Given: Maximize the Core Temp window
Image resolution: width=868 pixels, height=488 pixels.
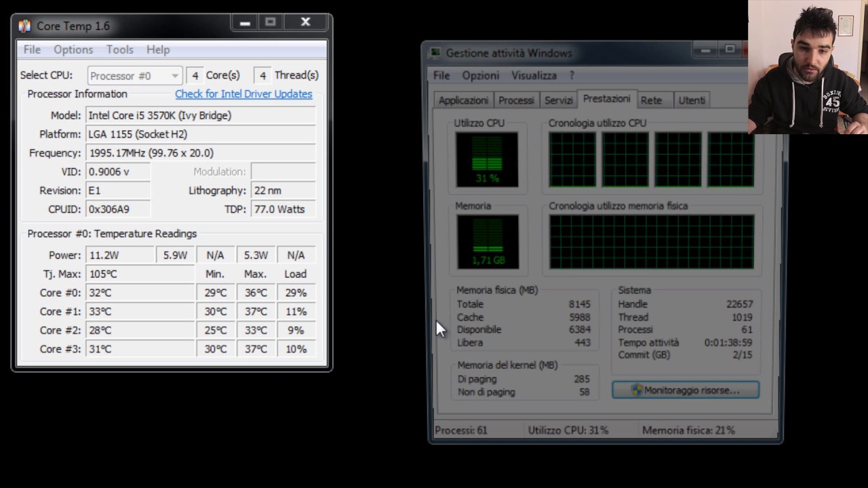Looking at the screenshot, I should point(271,23).
